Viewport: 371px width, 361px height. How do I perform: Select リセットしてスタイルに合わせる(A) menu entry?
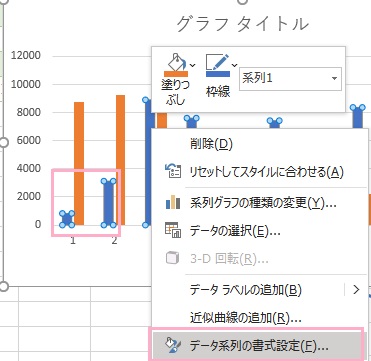pyautogui.click(x=260, y=172)
